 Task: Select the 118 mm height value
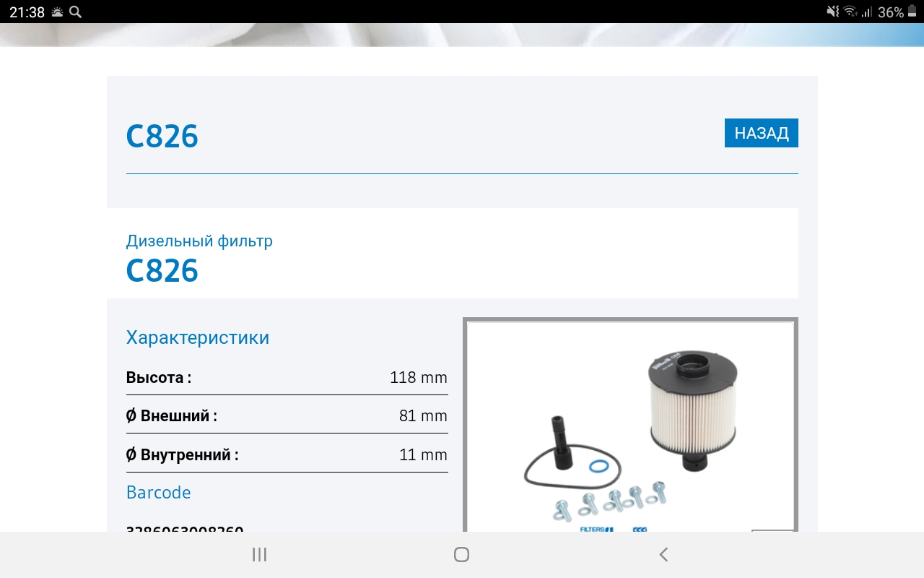click(x=419, y=377)
